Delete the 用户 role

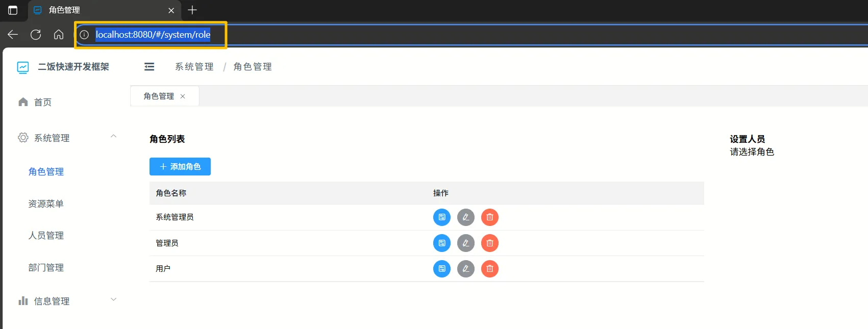coord(489,269)
